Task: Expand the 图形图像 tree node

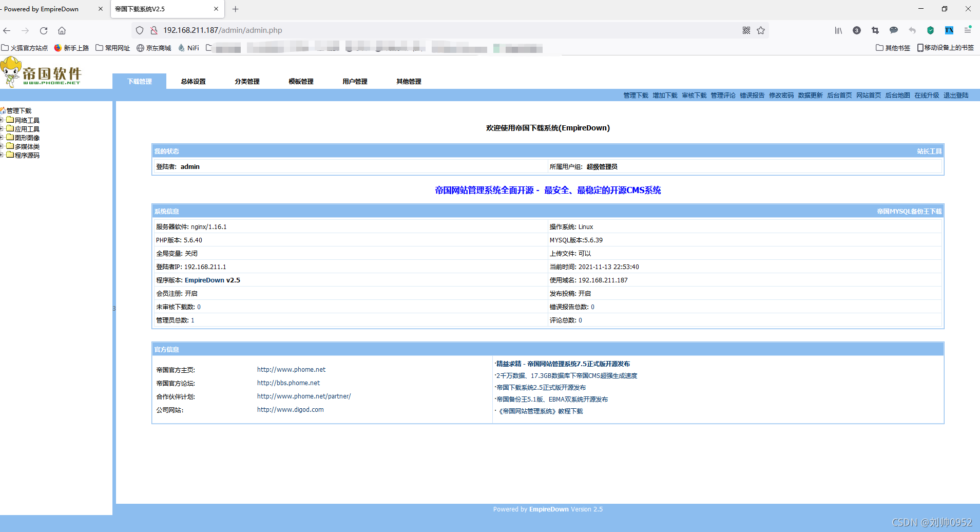Action: [x=2, y=138]
